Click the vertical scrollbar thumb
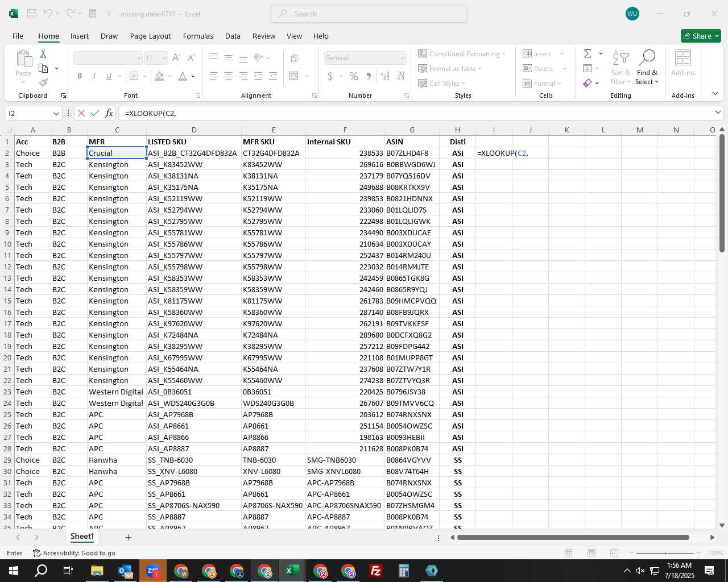 pos(722,193)
